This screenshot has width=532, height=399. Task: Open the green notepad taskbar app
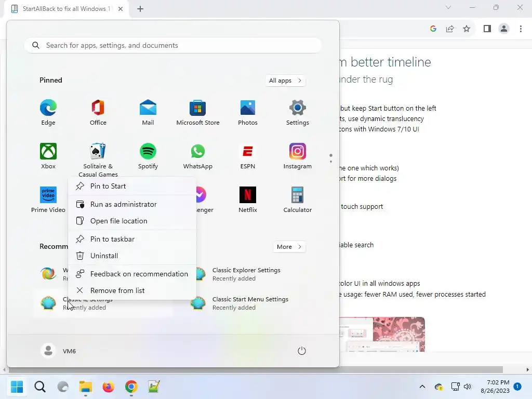(154, 387)
